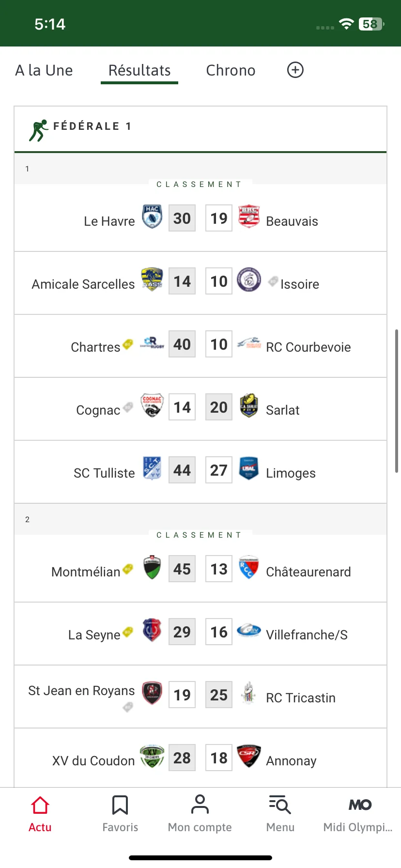Image resolution: width=401 pixels, height=868 pixels.
Task: Switch to the A la Une tab
Action: click(x=44, y=70)
